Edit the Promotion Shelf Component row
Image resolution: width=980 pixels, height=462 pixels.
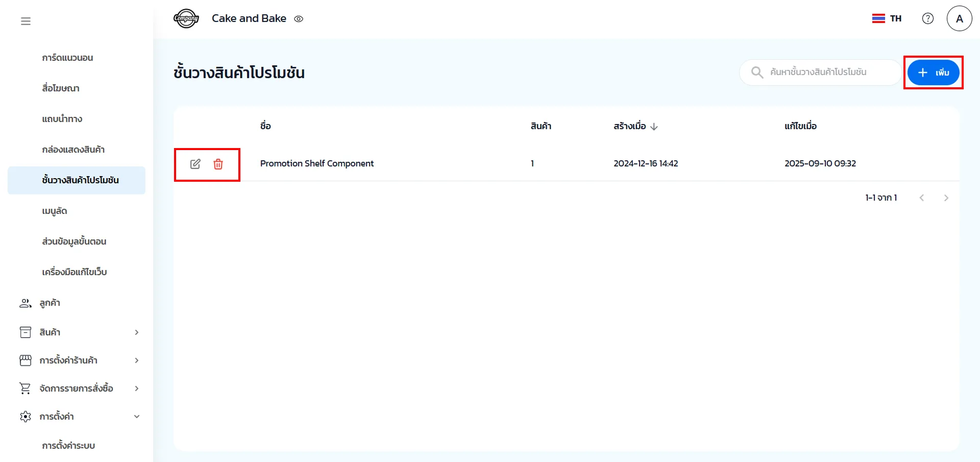pos(195,164)
